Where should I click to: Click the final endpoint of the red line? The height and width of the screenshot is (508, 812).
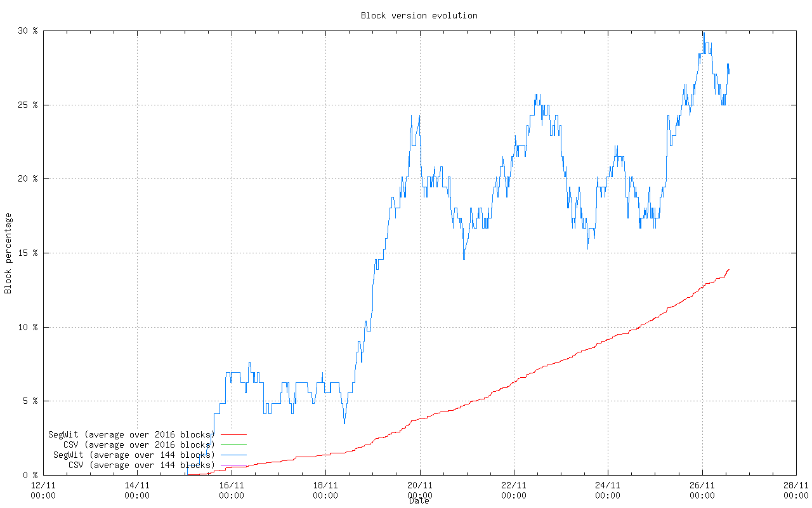click(729, 269)
